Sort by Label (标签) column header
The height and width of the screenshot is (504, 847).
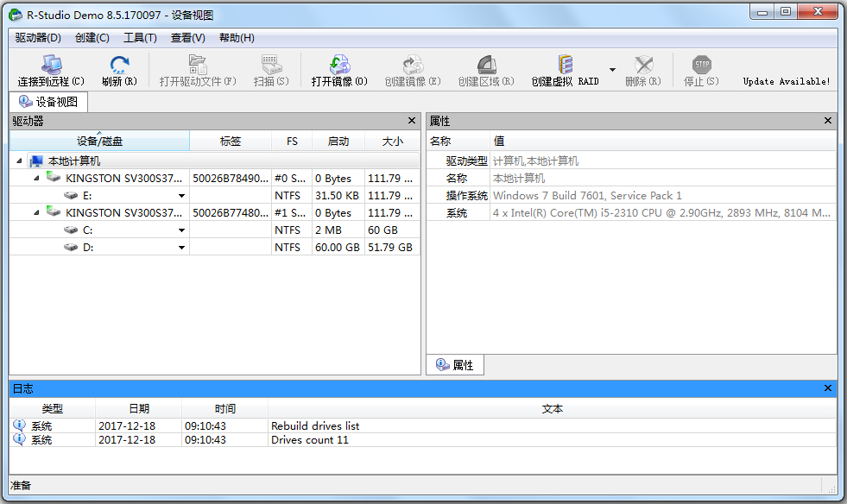[231, 141]
